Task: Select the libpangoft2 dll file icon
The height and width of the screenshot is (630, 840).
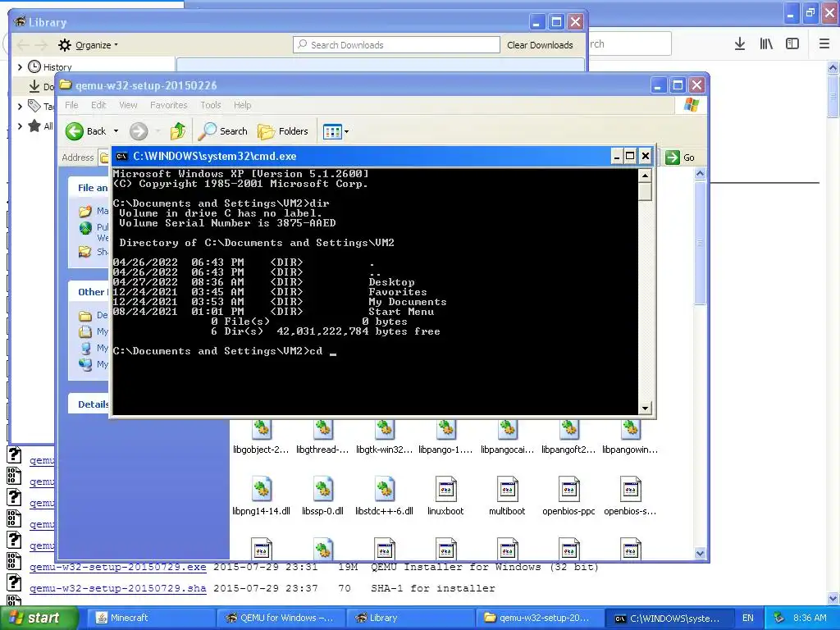Action: [x=569, y=431]
